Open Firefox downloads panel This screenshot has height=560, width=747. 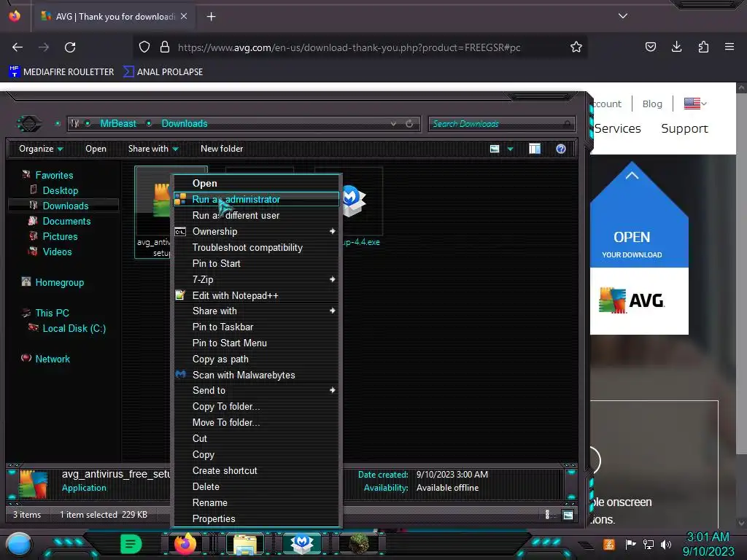click(676, 47)
